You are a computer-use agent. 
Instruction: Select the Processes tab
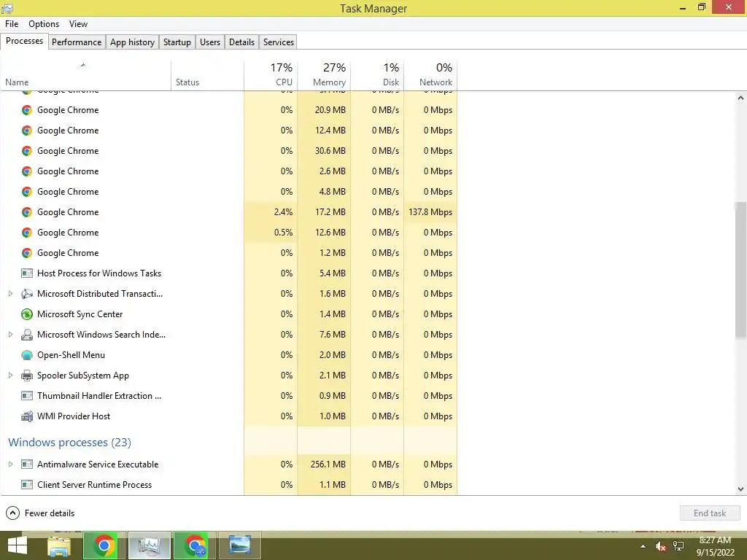(x=24, y=41)
